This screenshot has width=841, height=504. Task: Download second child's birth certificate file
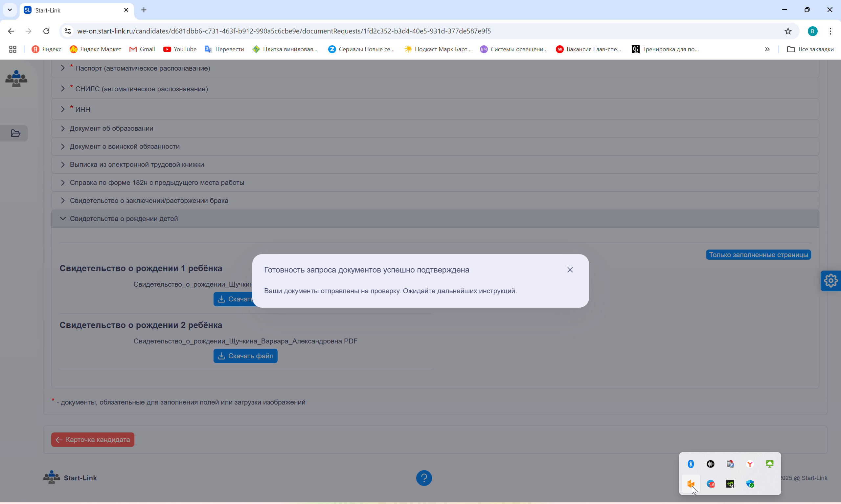point(245,356)
